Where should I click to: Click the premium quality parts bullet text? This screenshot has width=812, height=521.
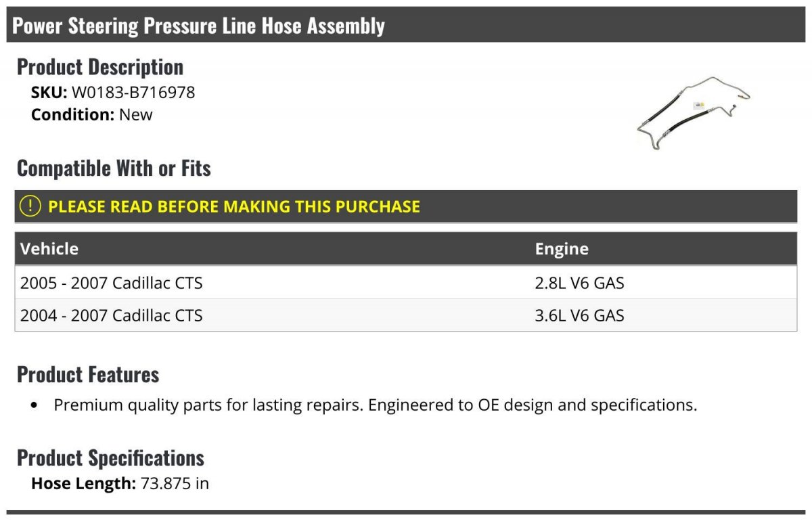pyautogui.click(x=376, y=405)
